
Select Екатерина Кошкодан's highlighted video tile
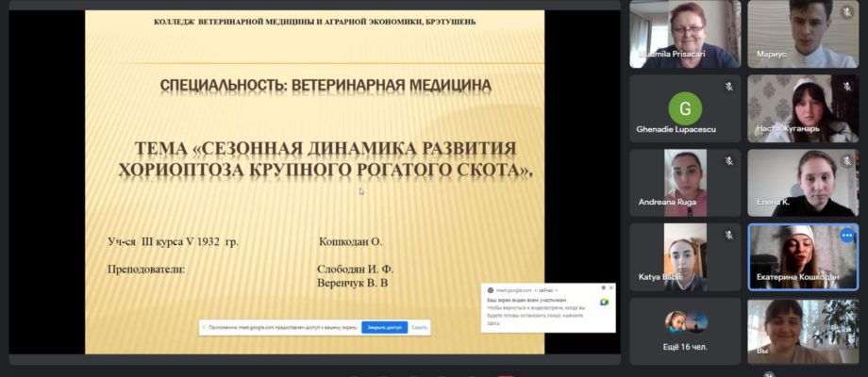[803, 257]
